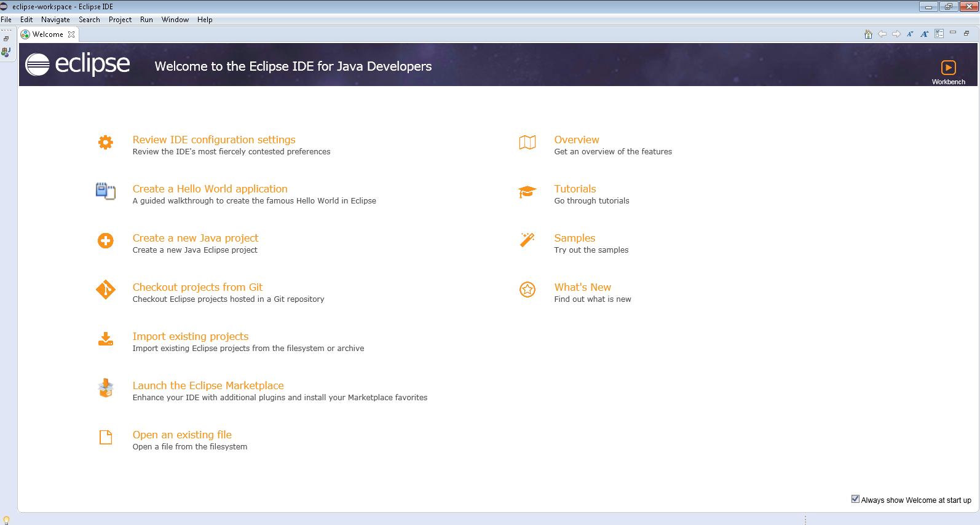Click the Tutorials graduation cap icon
The height and width of the screenshot is (525, 980).
coord(528,192)
